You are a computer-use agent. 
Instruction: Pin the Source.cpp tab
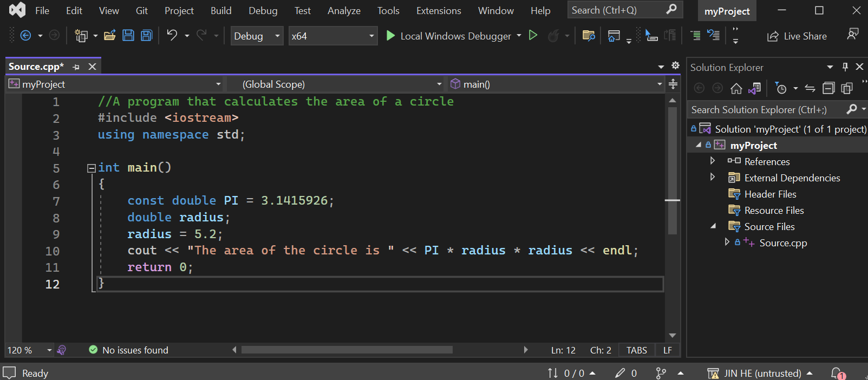pyautogui.click(x=76, y=67)
